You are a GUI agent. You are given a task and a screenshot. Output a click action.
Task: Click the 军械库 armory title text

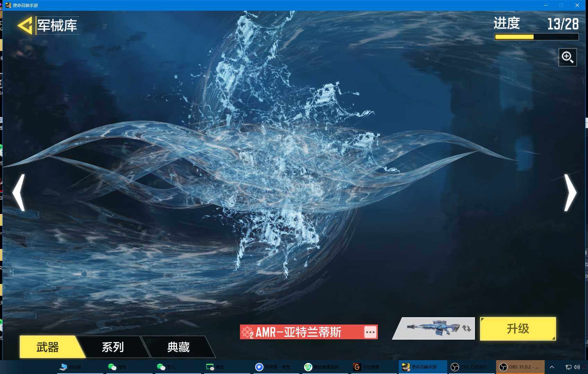pyautogui.click(x=57, y=26)
